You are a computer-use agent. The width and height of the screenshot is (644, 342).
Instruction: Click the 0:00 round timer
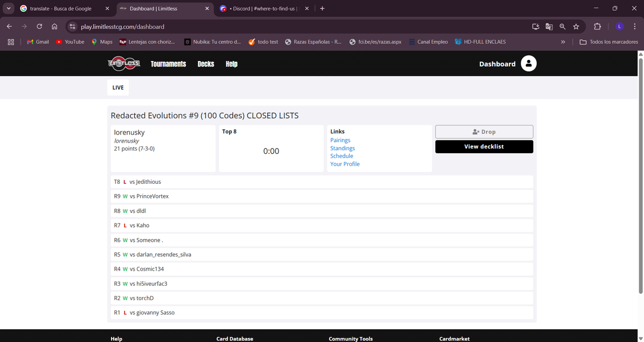tap(271, 151)
